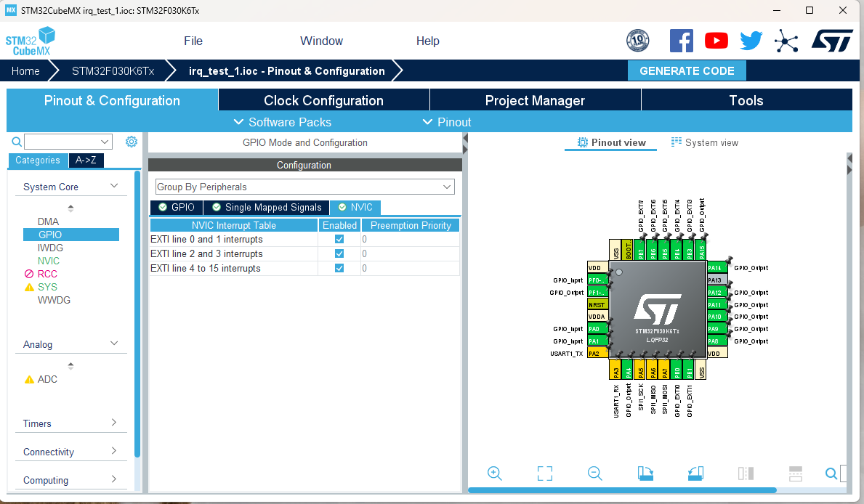
Task: Switch to the Tools tab
Action: 746,100
